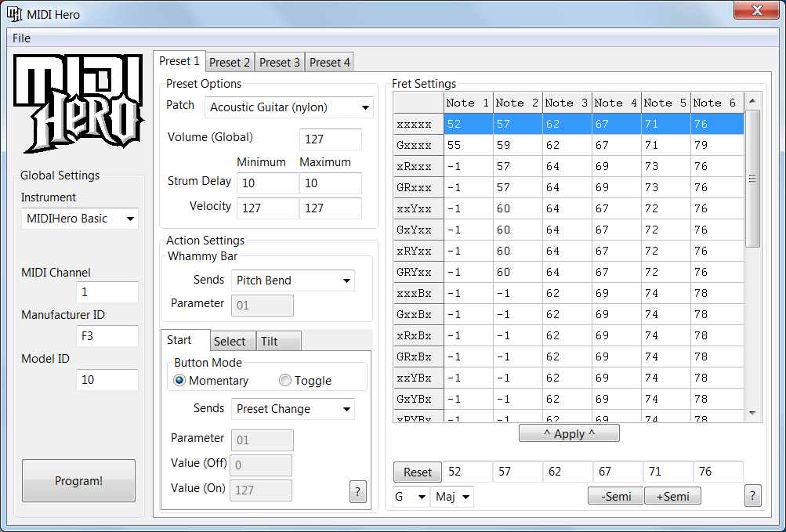Screen dimensions: 786x532
Task: Open the chord type Maj dropdown
Action: 452,497
